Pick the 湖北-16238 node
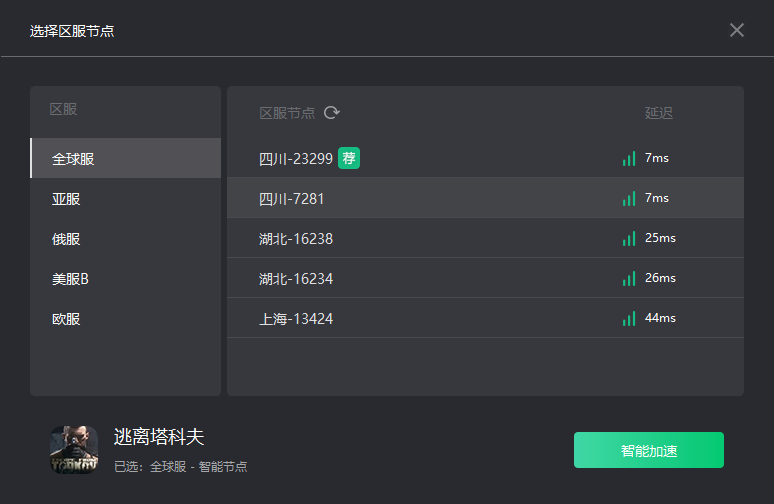 pos(295,238)
